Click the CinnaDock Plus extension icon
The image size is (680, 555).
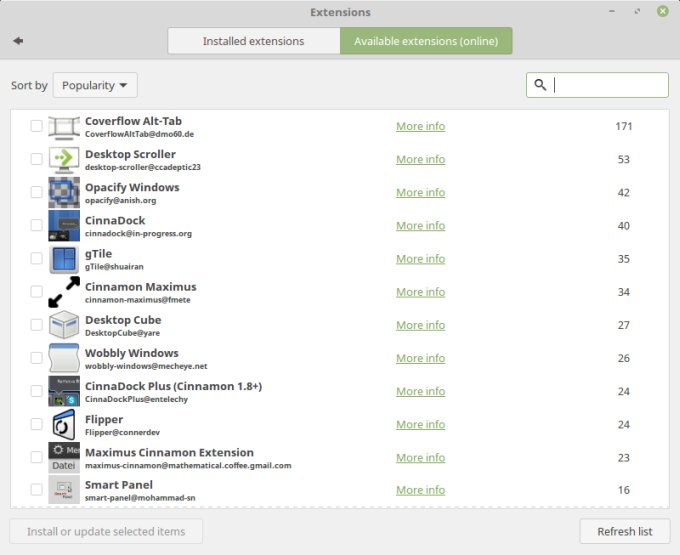click(64, 391)
